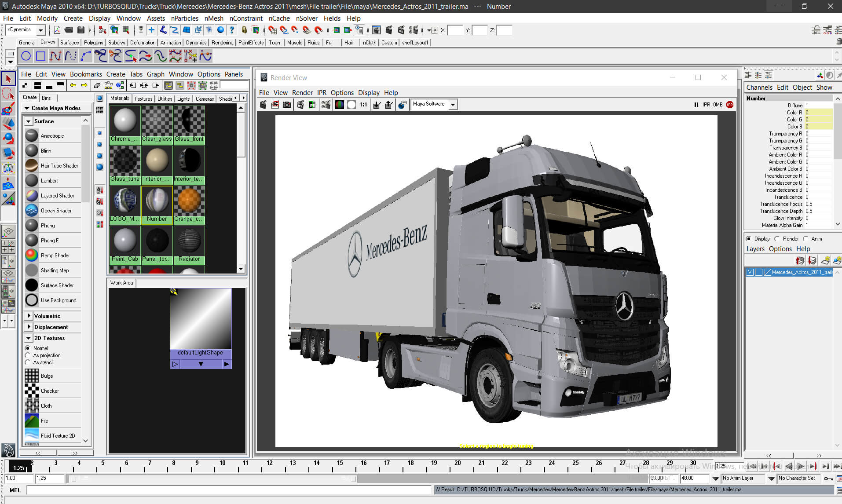Toggle the display type box of Mercedes_Actros layer
Viewport: 842px width, 504px height.
(x=758, y=272)
